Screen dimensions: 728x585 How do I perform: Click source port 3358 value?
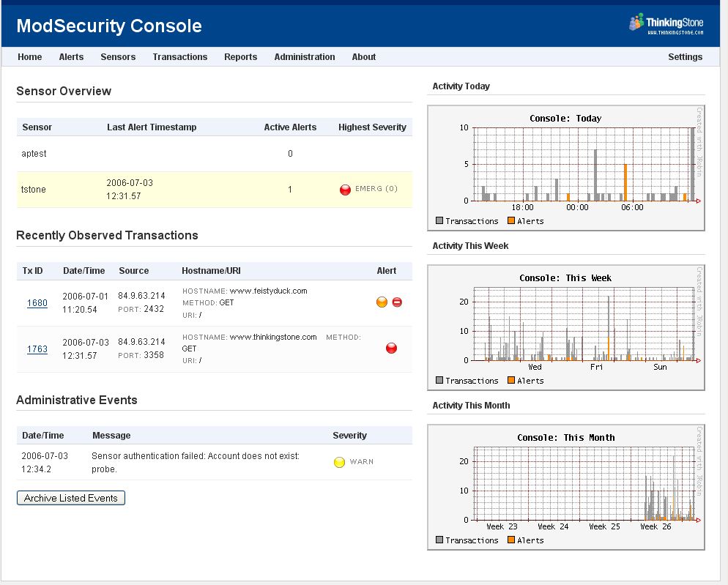coord(154,355)
